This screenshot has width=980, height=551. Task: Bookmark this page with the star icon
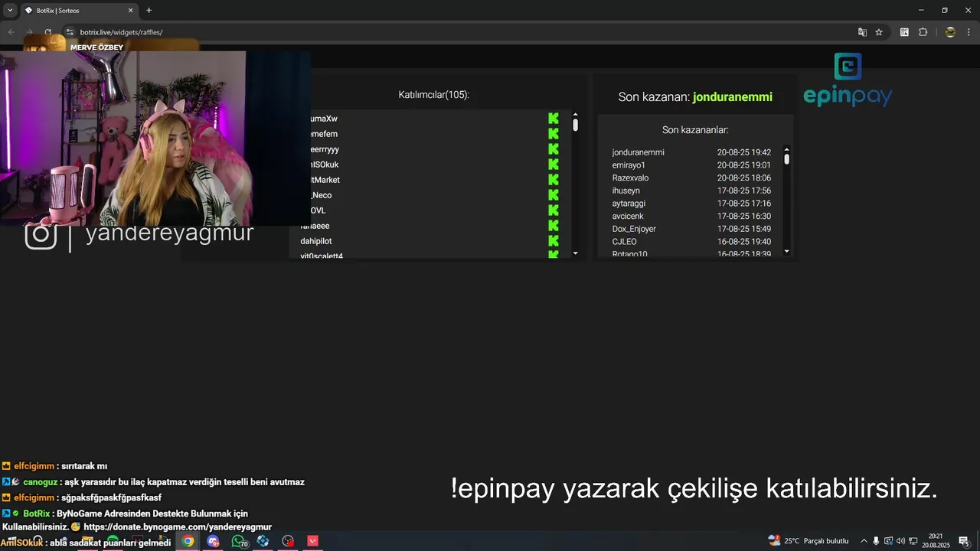(x=879, y=32)
